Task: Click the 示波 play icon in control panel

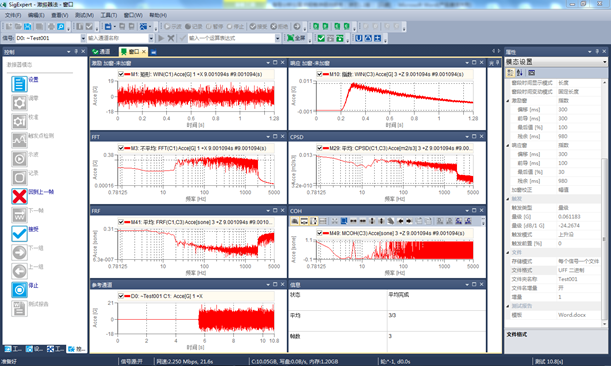Action: pyautogui.click(x=19, y=159)
